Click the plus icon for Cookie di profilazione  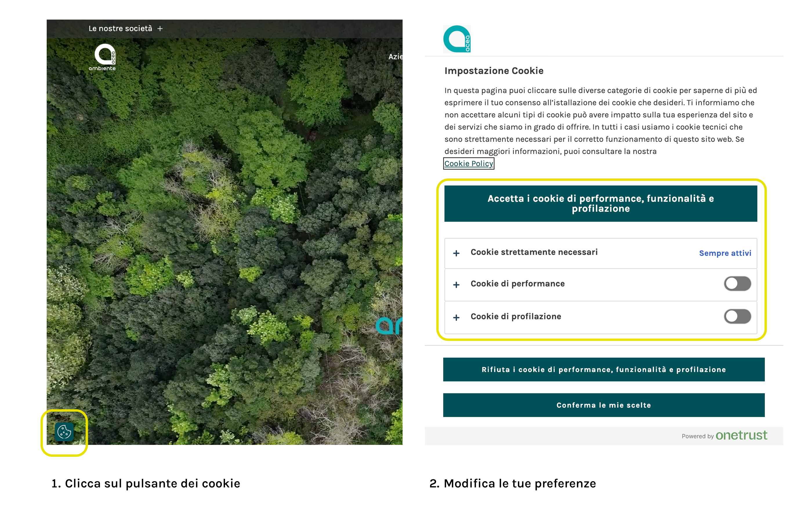(456, 317)
